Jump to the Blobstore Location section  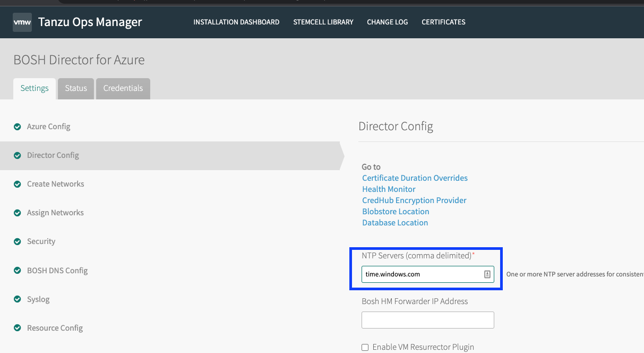coord(396,212)
